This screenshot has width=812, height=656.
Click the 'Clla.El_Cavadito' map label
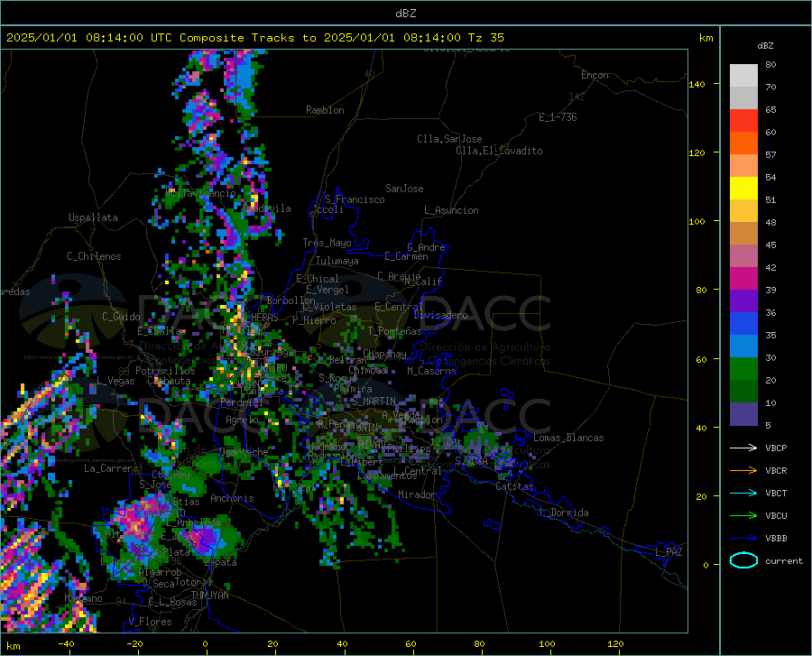coord(499,151)
